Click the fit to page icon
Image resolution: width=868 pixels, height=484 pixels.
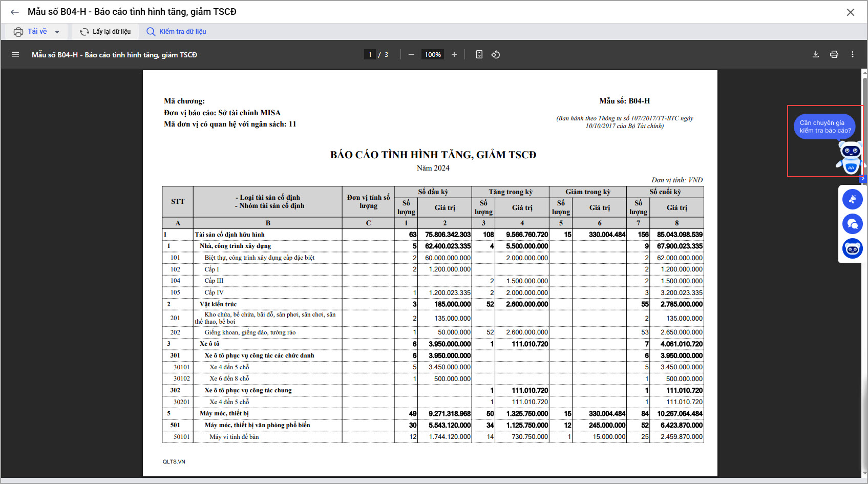(x=479, y=54)
